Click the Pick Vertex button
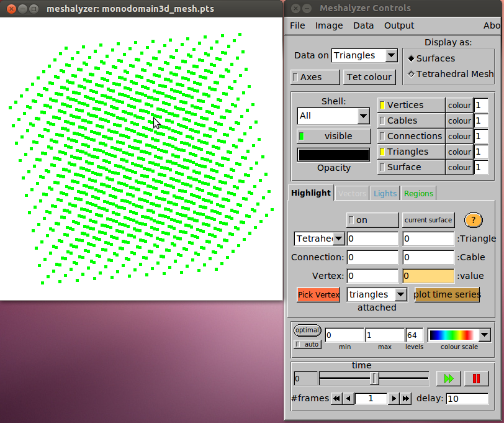This screenshot has height=423, width=504. click(x=318, y=294)
